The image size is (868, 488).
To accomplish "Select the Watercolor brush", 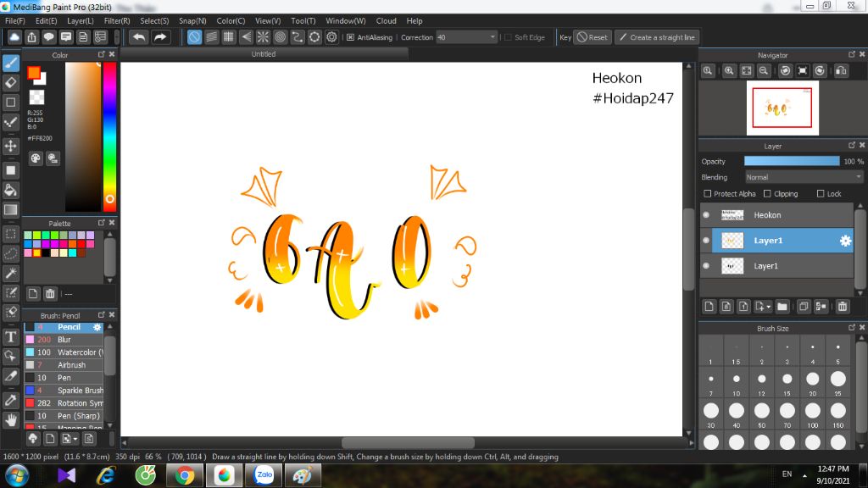I will [64, 352].
